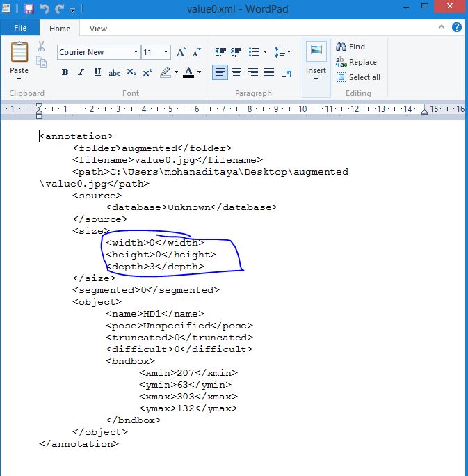
Task: Click the text highlight color pen
Action: tap(166, 72)
